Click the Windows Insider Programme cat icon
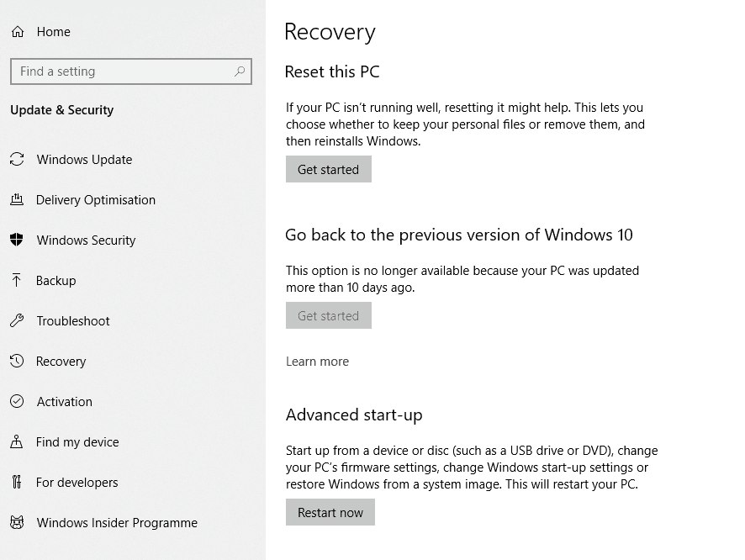745x560 pixels. (x=17, y=522)
